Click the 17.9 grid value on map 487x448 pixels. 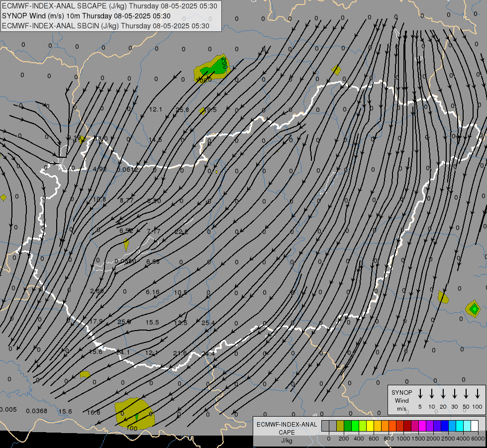click(x=96, y=321)
